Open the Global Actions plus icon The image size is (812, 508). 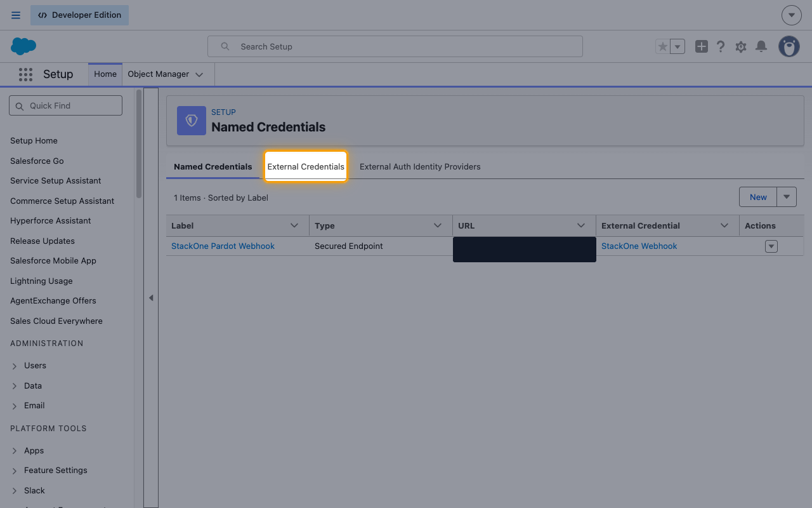pyautogui.click(x=701, y=46)
